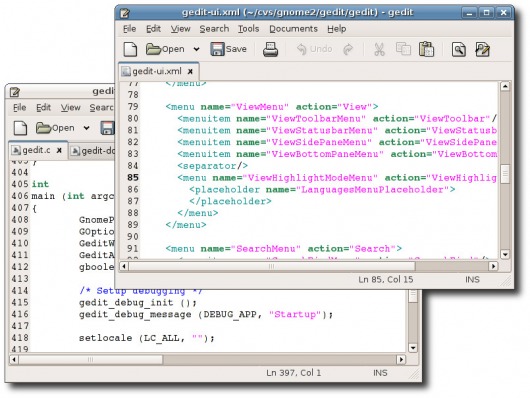Open the Tools menu

[x=248, y=29]
